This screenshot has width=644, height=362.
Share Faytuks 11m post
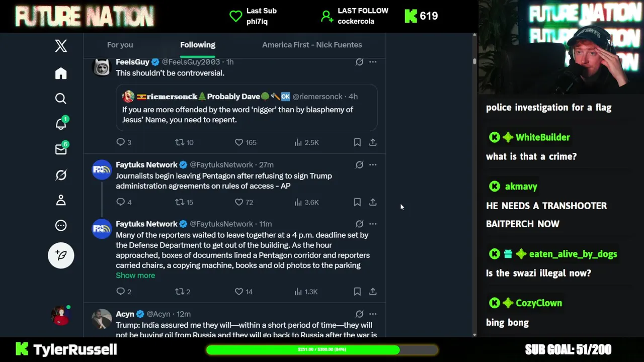[x=373, y=292]
